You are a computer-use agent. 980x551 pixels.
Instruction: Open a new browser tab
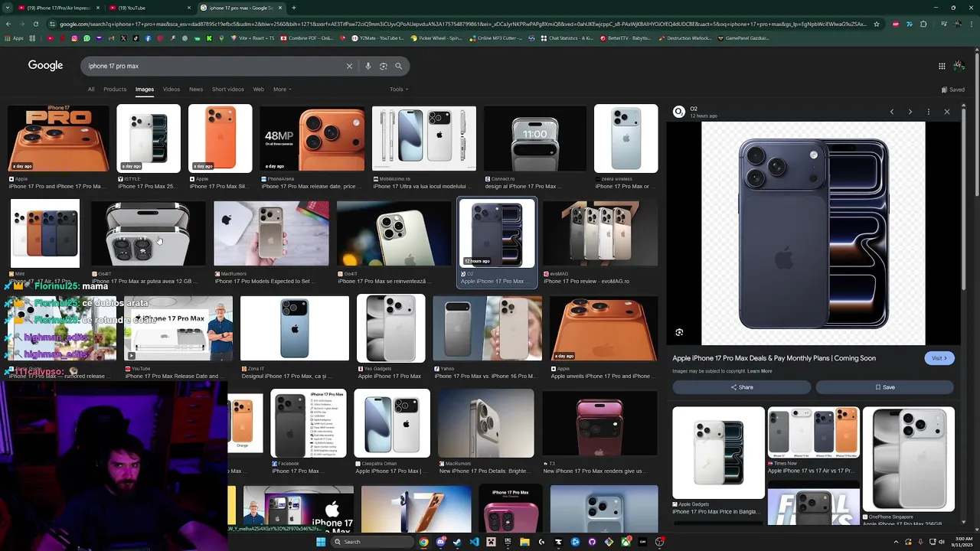tap(293, 8)
